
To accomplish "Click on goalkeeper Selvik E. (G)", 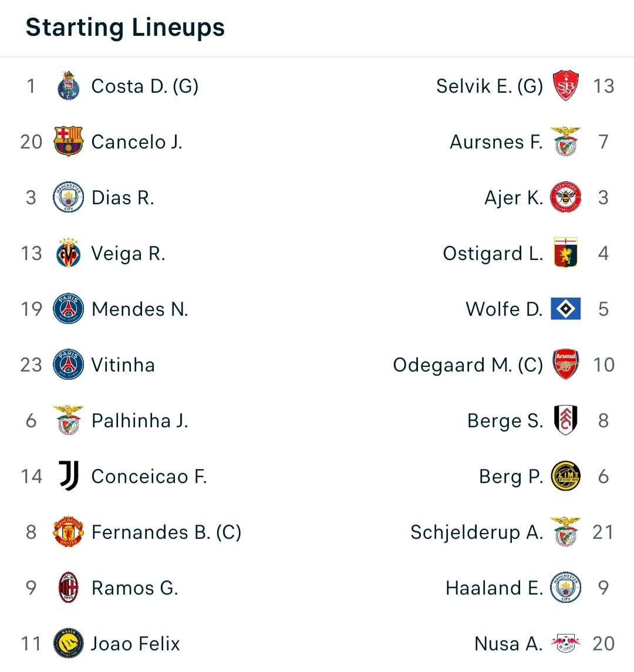I will [490, 86].
